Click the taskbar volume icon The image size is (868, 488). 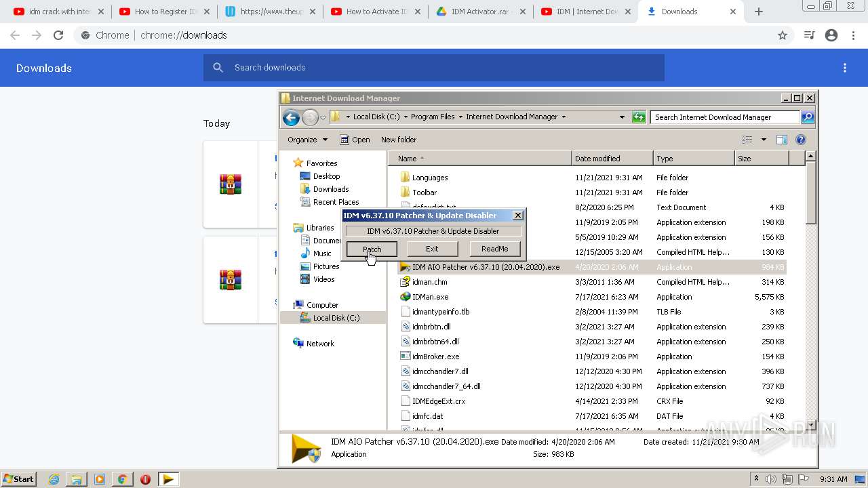[x=771, y=479]
